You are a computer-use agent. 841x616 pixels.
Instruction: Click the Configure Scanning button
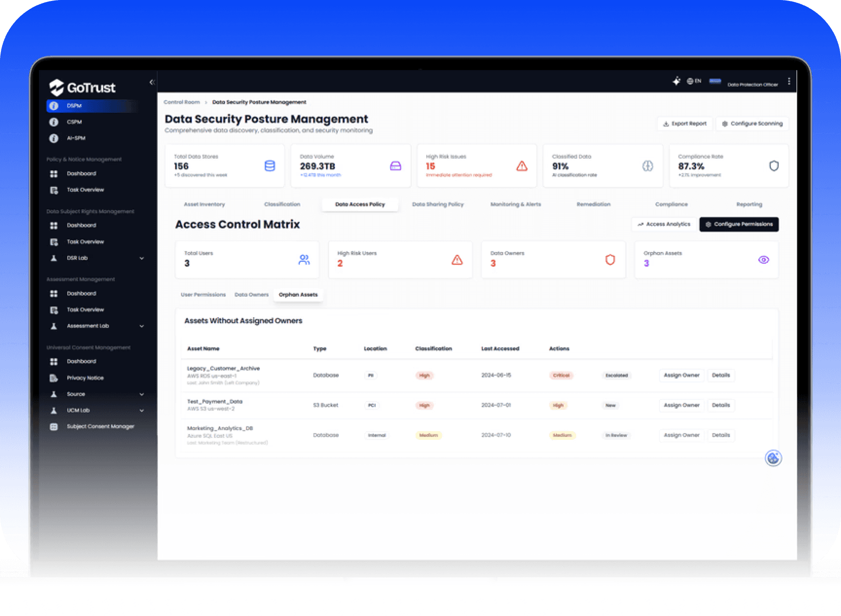(x=752, y=124)
